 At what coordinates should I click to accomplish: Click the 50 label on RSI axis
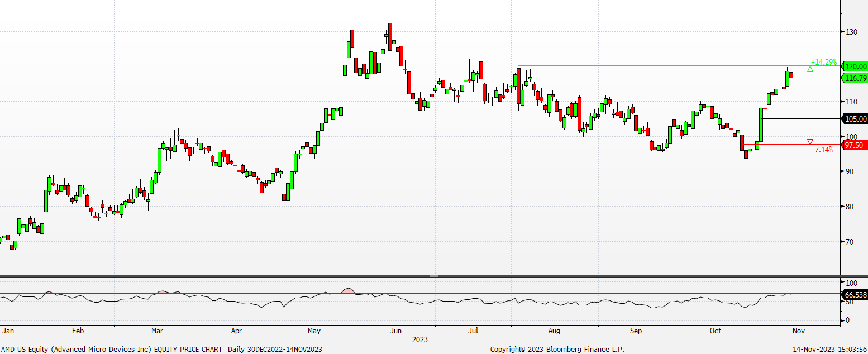(x=850, y=302)
